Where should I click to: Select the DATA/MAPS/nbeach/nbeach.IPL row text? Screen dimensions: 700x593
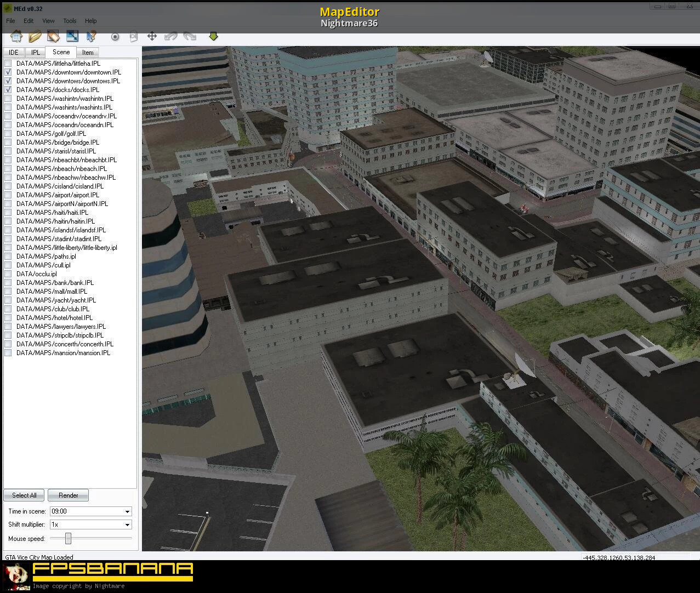61,169
